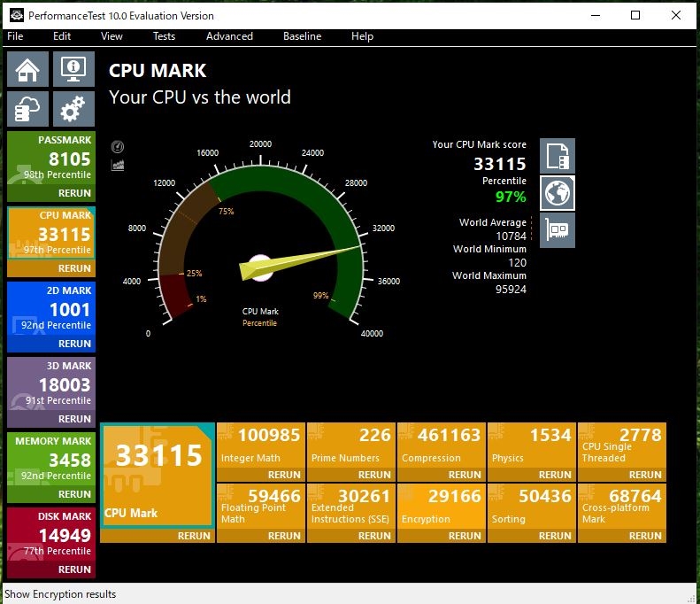
Task: Click the 97% percentile value
Action: click(511, 197)
